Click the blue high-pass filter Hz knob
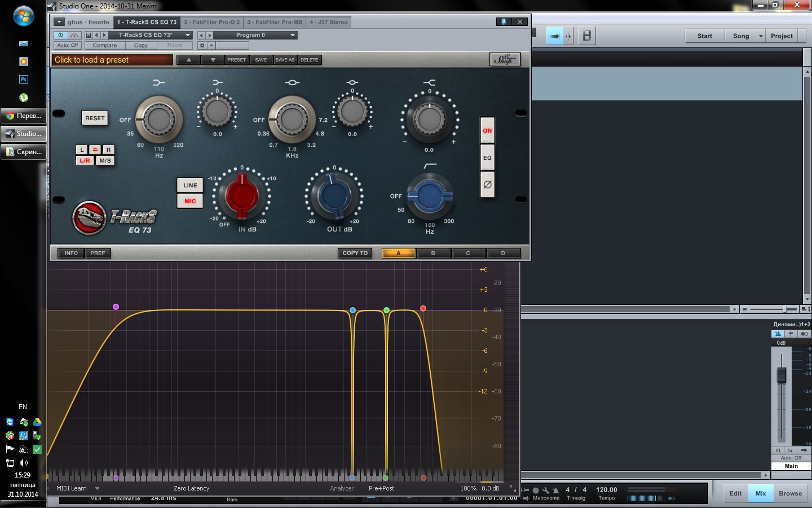The width and height of the screenshot is (812, 508). (x=430, y=196)
